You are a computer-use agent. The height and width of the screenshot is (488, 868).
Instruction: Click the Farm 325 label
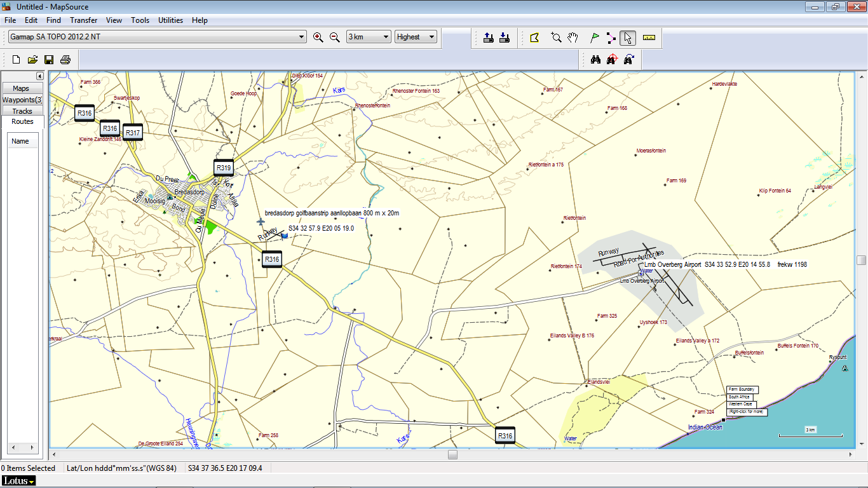click(x=607, y=316)
